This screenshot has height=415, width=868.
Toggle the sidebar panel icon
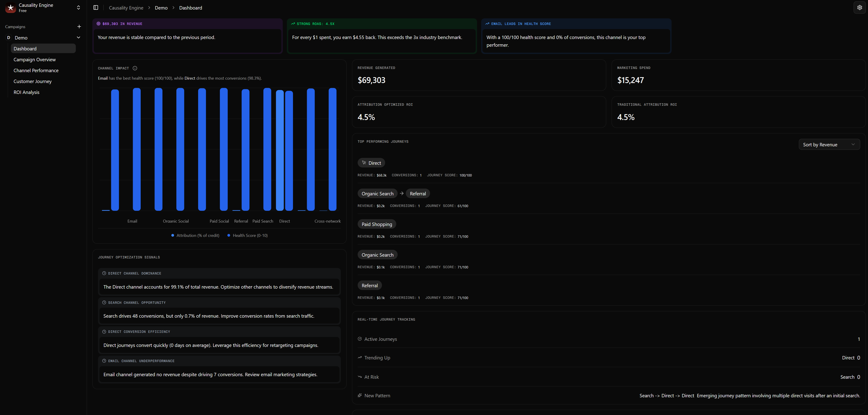96,7
